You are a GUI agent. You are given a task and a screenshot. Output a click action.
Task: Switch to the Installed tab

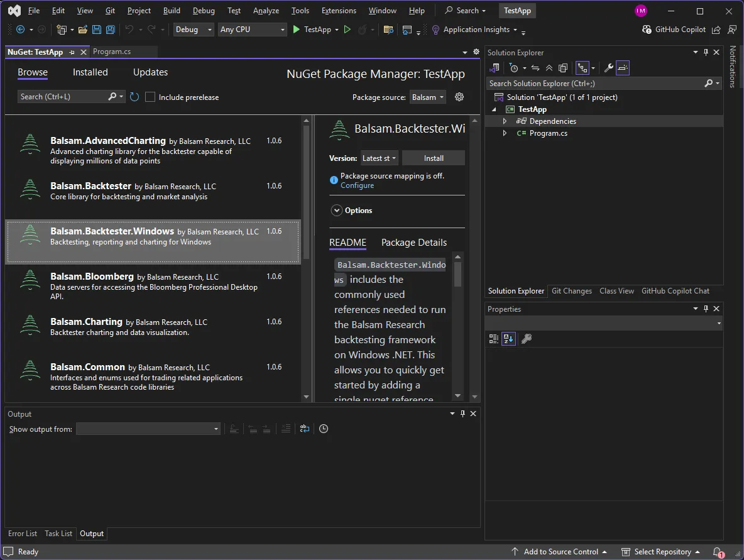coord(90,72)
